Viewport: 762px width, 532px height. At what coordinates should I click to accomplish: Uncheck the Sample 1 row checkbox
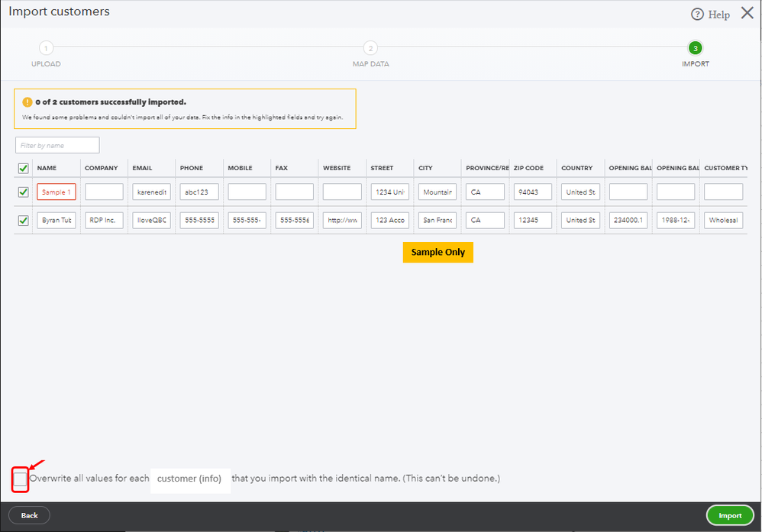click(24, 192)
